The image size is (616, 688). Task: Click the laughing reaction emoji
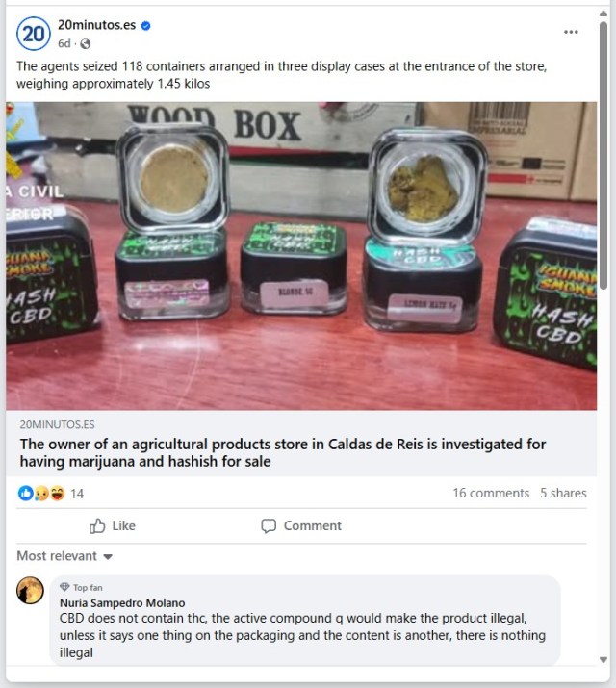tap(57, 494)
